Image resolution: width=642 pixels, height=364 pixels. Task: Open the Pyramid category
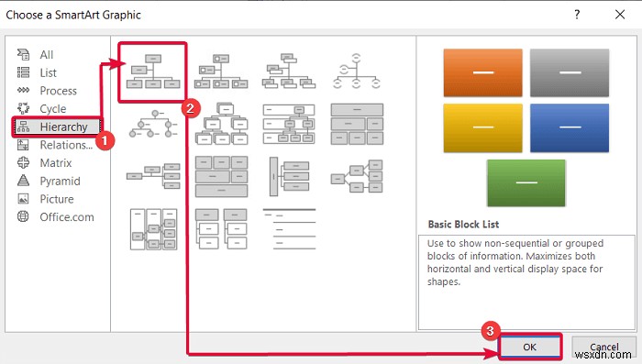tap(60, 181)
